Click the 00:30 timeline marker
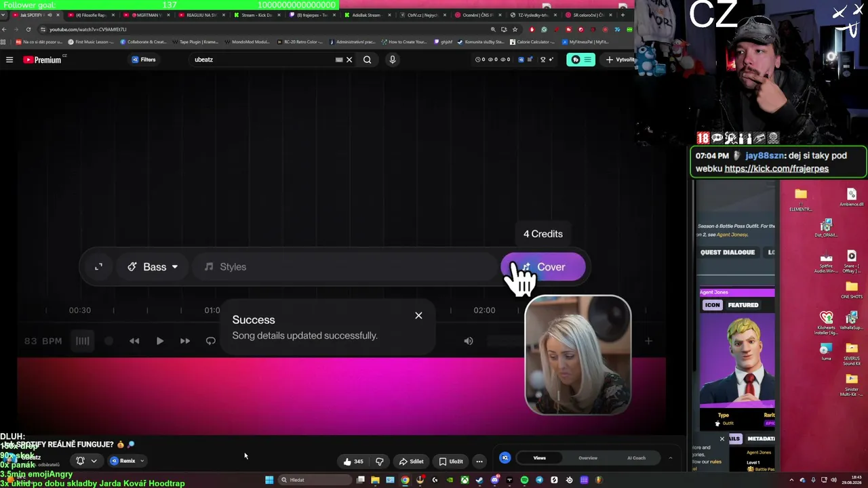868x488 pixels. point(79,310)
